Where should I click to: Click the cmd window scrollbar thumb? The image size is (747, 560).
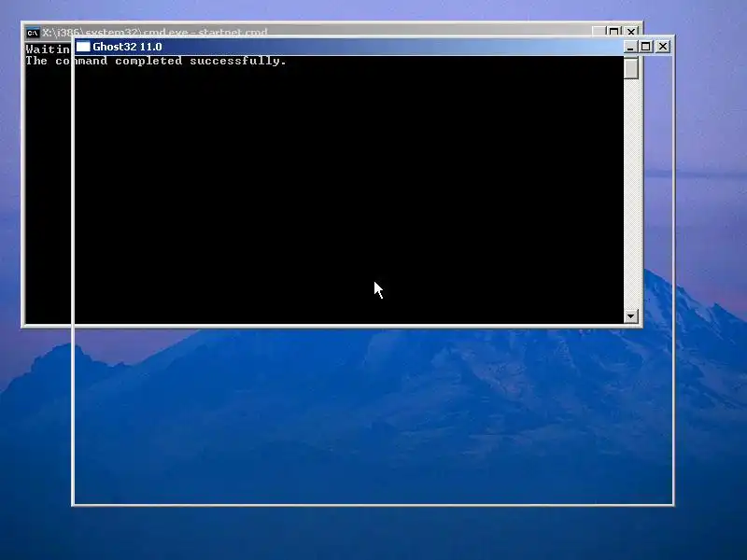click(631, 68)
